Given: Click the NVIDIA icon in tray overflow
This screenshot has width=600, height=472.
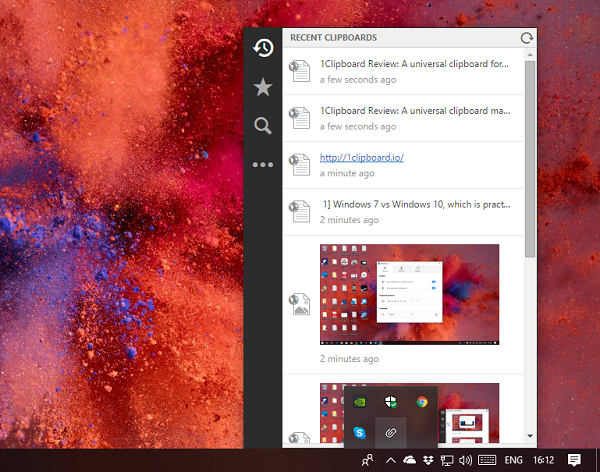Looking at the screenshot, I should pos(359,402).
